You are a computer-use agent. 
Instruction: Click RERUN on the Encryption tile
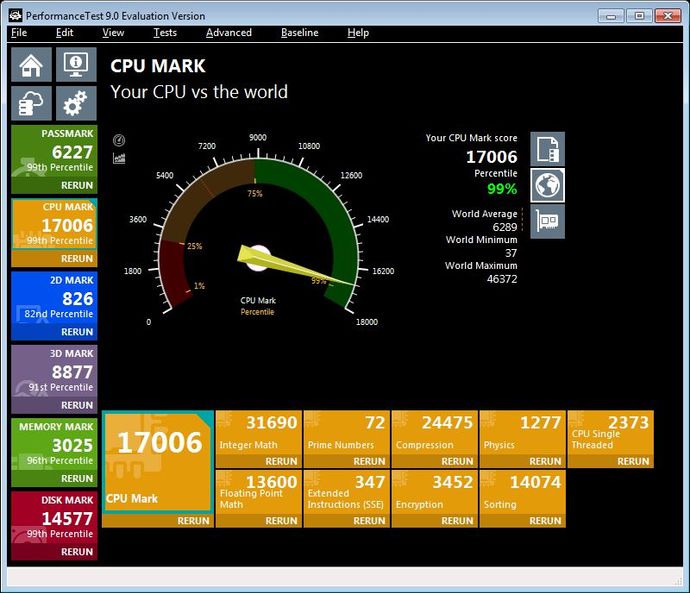pos(457,520)
